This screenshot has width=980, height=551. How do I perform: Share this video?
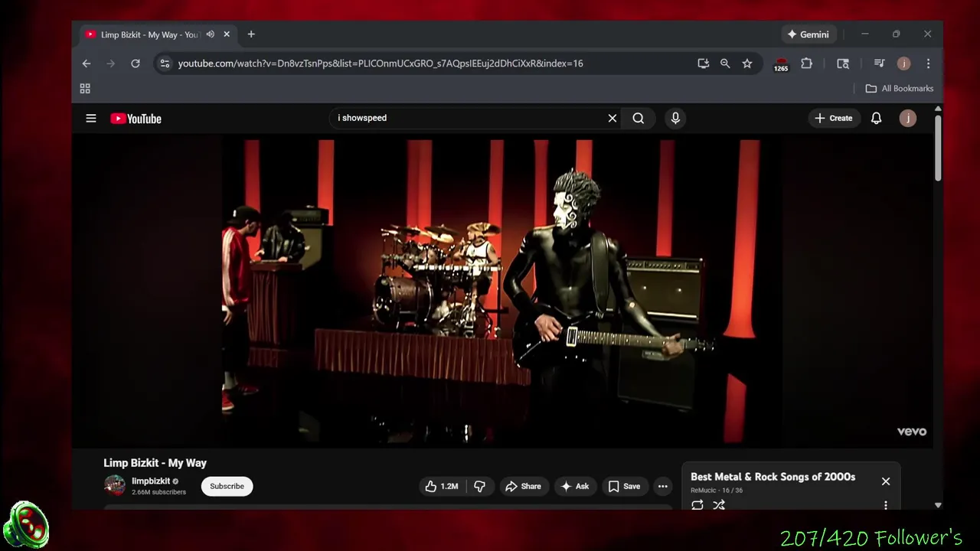click(523, 486)
